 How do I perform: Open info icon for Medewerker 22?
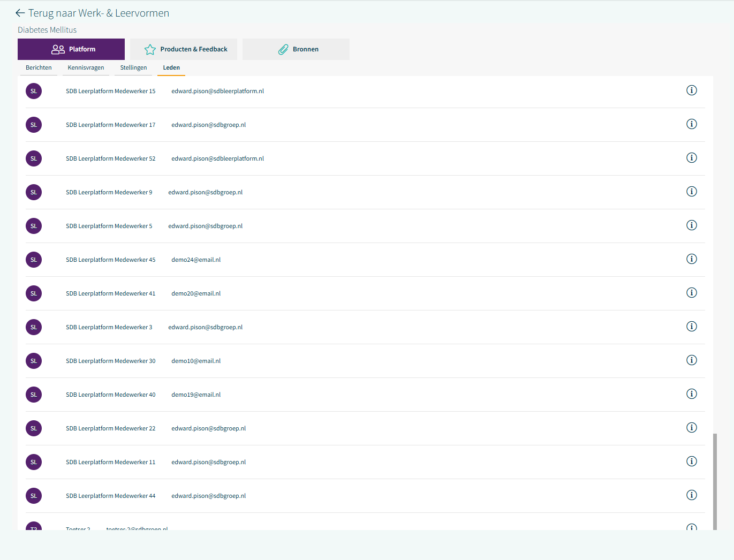click(x=691, y=428)
